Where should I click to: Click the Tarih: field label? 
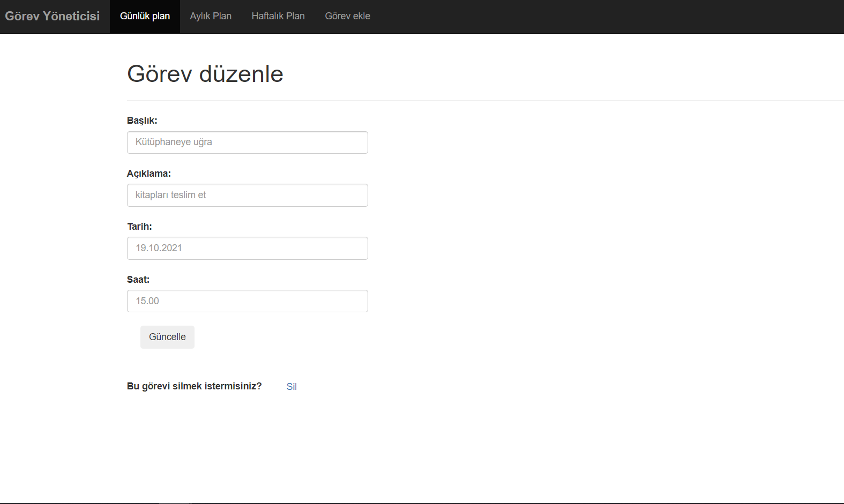tap(139, 227)
